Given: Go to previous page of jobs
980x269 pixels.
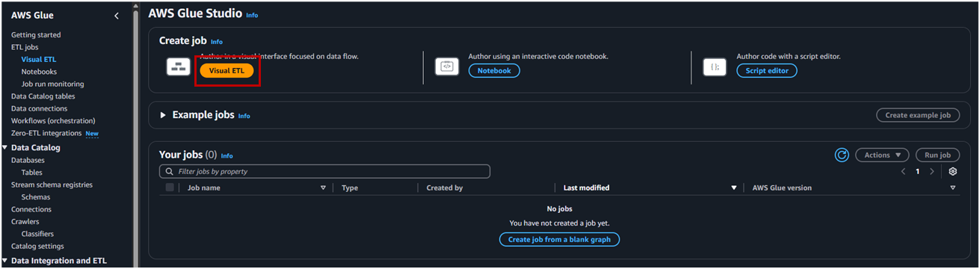Looking at the screenshot, I should (x=903, y=171).
